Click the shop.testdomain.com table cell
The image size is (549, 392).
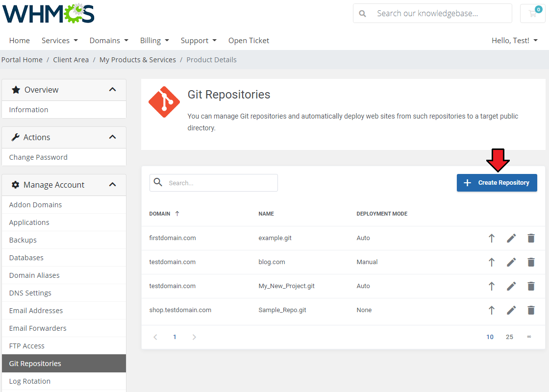click(180, 310)
